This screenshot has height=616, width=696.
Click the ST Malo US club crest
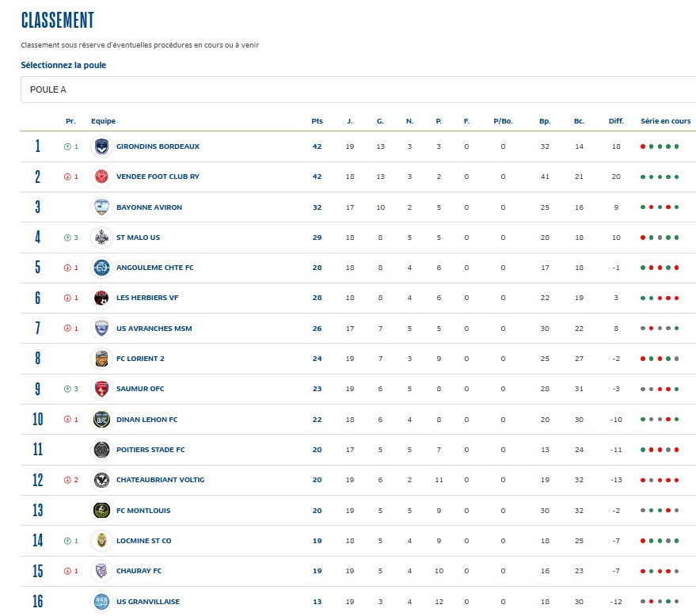[x=101, y=238]
